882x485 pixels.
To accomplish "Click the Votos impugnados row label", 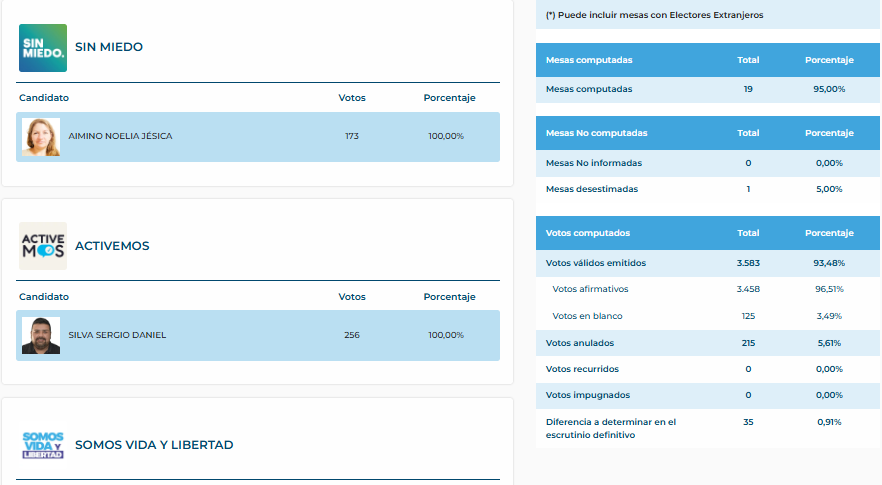I will (588, 395).
